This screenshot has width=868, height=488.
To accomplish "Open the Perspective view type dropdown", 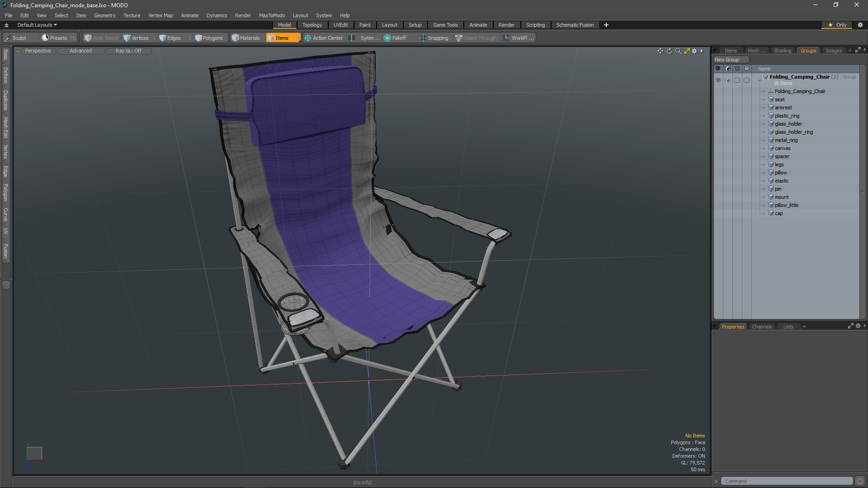I will point(38,51).
